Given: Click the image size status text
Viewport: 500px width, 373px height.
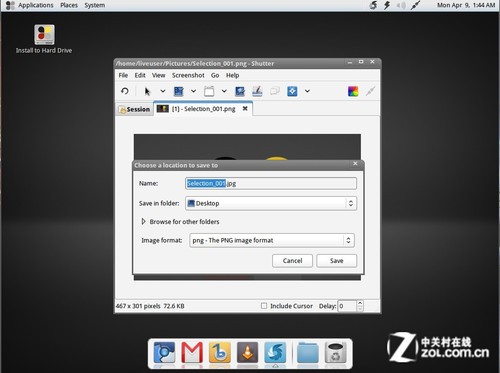Looking at the screenshot, I should (150, 306).
